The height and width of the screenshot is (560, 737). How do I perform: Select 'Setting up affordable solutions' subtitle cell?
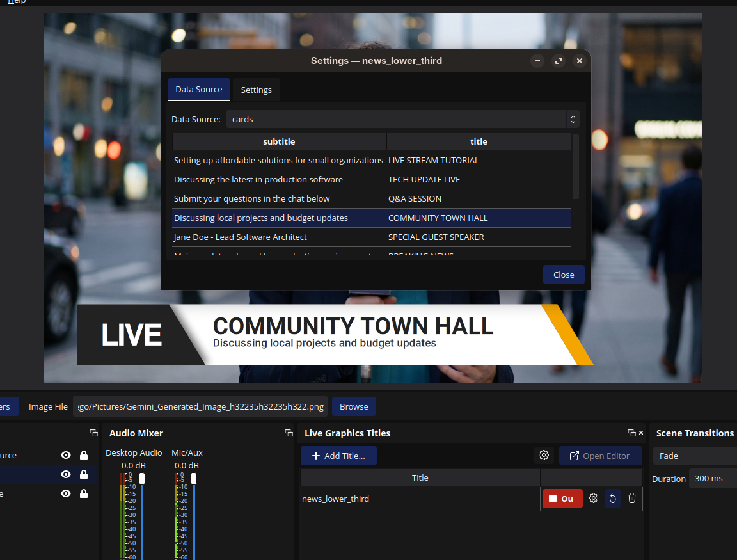pos(279,161)
